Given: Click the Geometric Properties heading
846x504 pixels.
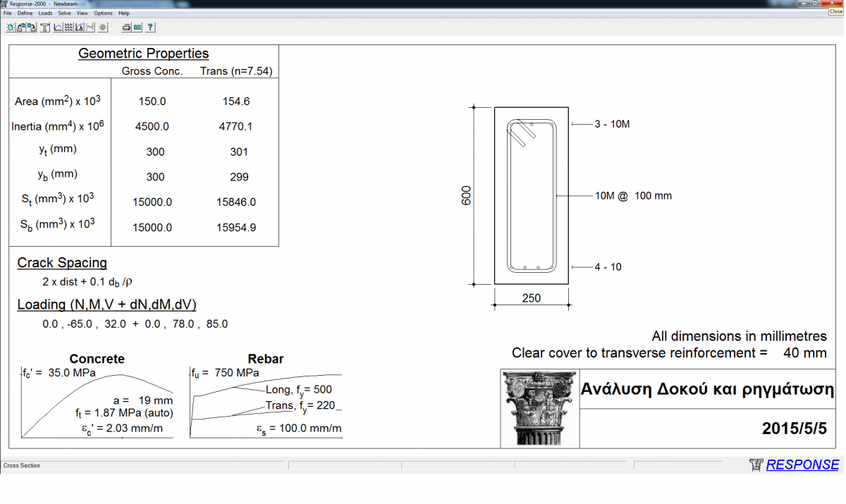Looking at the screenshot, I should click(x=144, y=54).
